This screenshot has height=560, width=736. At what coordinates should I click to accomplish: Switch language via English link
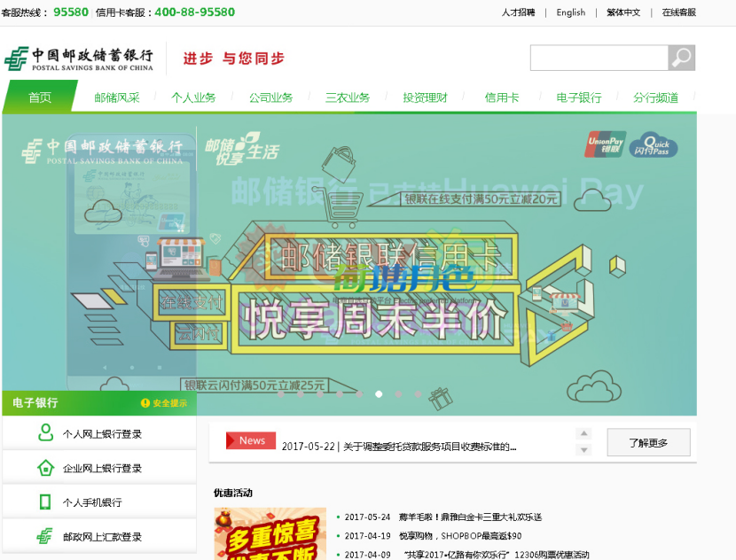(x=570, y=12)
